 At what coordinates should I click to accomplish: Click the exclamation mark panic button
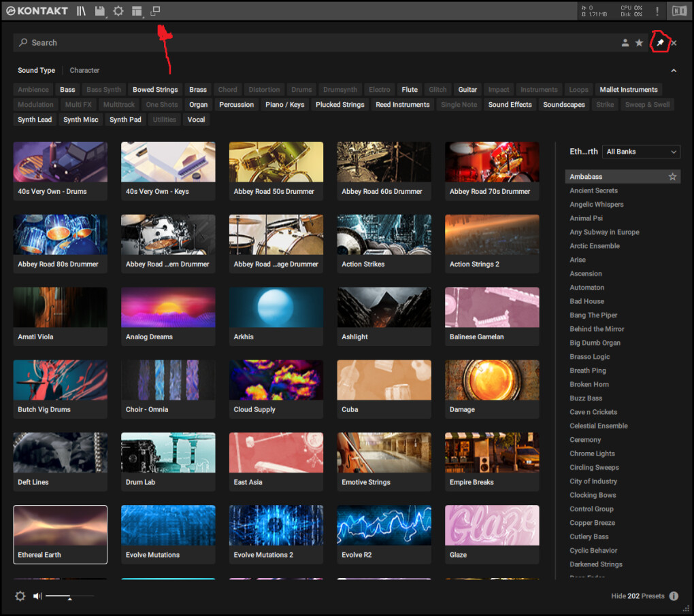tap(657, 11)
